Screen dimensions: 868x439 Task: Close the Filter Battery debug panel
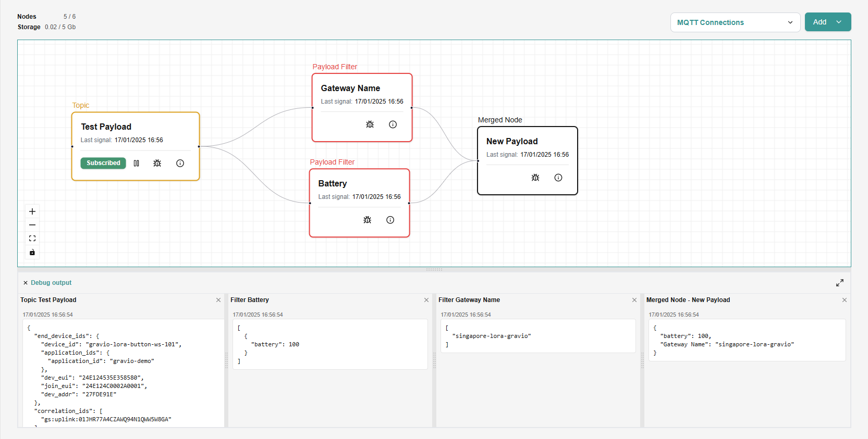(x=426, y=300)
